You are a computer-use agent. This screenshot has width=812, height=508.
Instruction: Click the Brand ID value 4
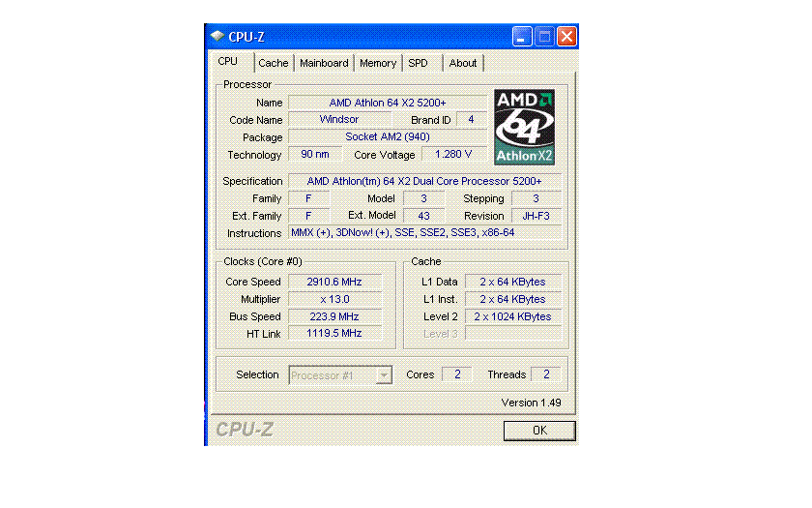[472, 120]
